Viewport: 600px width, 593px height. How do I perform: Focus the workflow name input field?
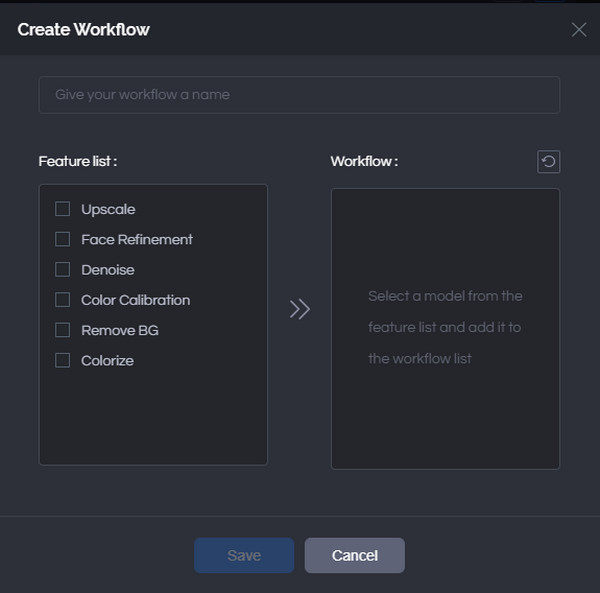pos(299,94)
